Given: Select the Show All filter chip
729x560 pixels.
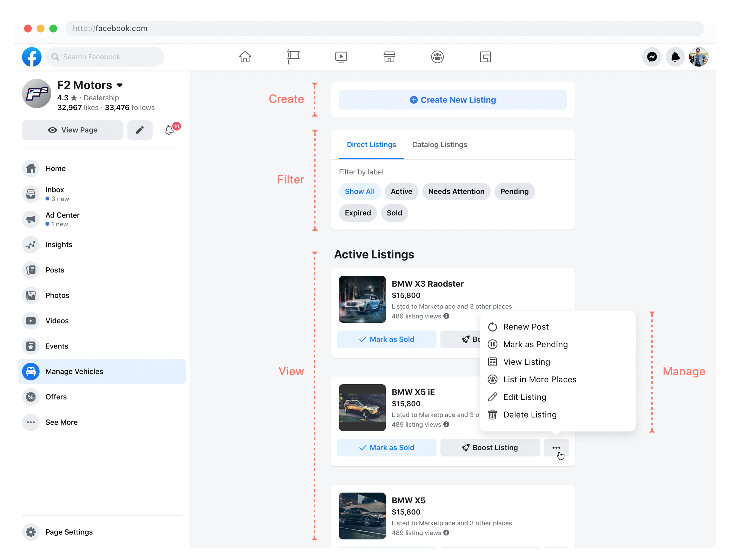Looking at the screenshot, I should click(x=359, y=191).
